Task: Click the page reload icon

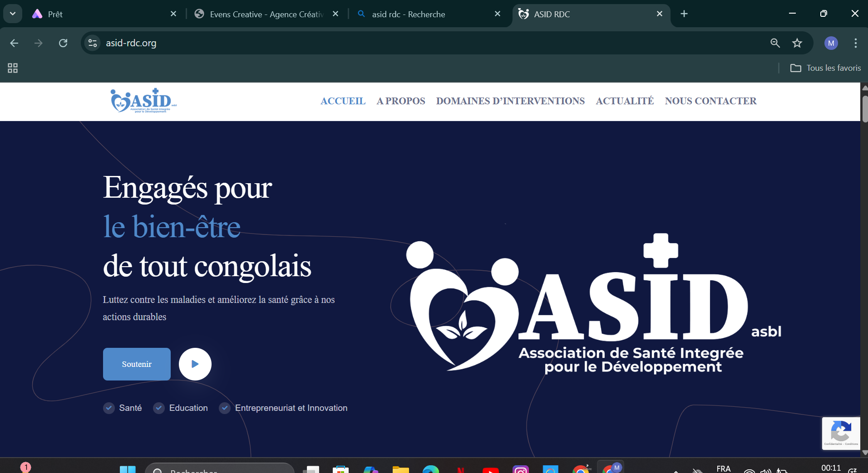Action: 64,43
